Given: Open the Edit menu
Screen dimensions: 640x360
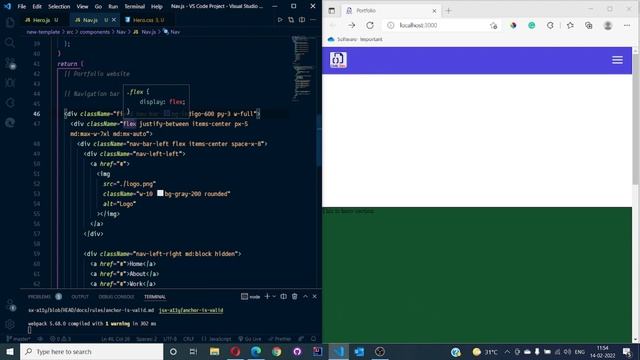Looking at the screenshot, I should 37,7.
